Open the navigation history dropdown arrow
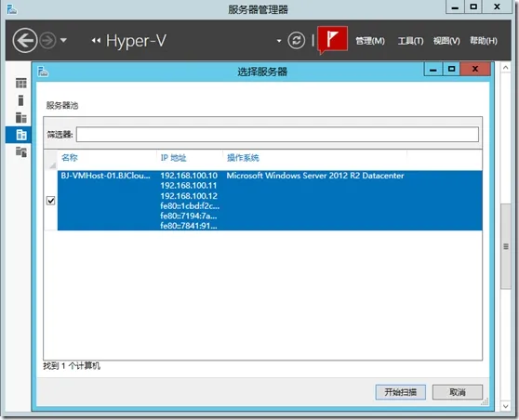519x420 pixels. [x=63, y=41]
